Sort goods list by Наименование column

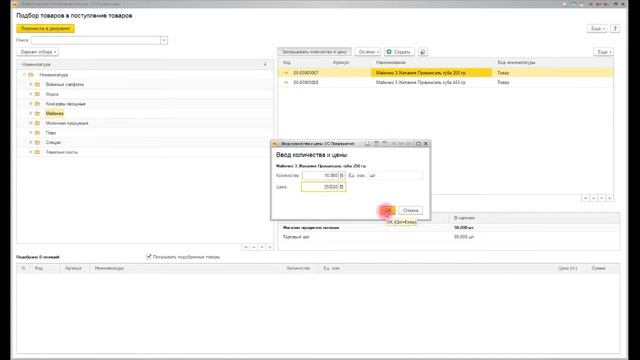click(x=391, y=63)
